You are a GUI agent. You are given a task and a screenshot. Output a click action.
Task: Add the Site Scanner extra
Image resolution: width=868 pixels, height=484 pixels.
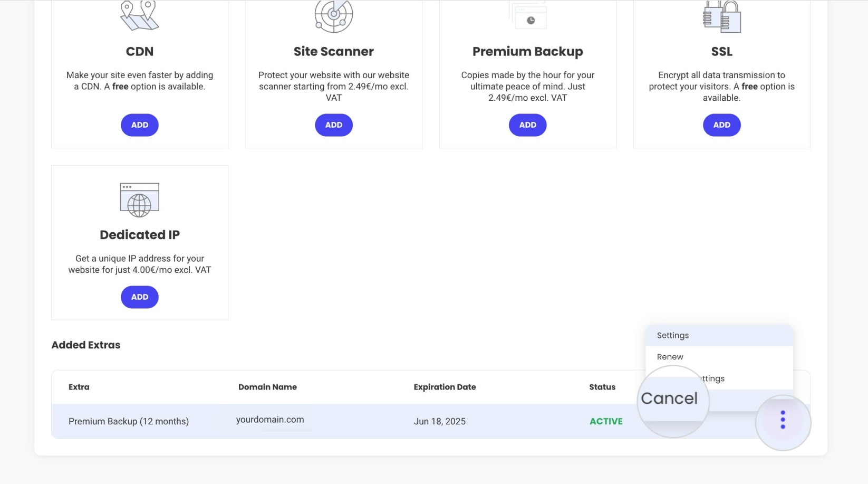[333, 125]
